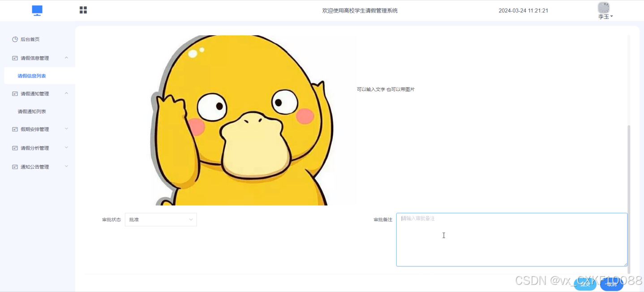Click the 通知公告管理 menu label
Viewport: 644px width, 292px height.
pyautogui.click(x=35, y=167)
